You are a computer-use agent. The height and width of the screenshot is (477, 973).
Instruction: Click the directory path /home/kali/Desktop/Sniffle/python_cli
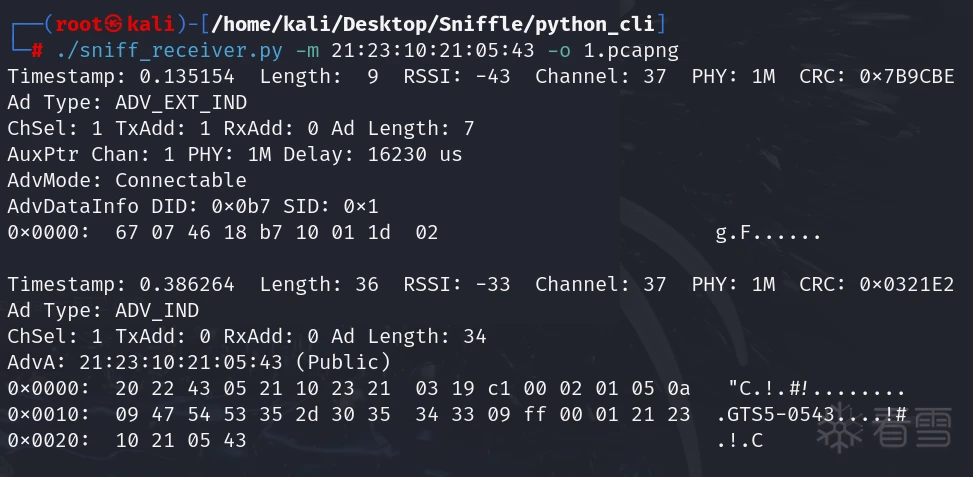click(x=433, y=24)
